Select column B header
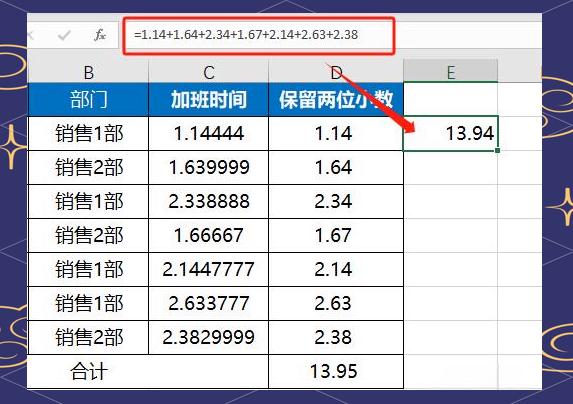The height and width of the screenshot is (404, 573). [88, 71]
